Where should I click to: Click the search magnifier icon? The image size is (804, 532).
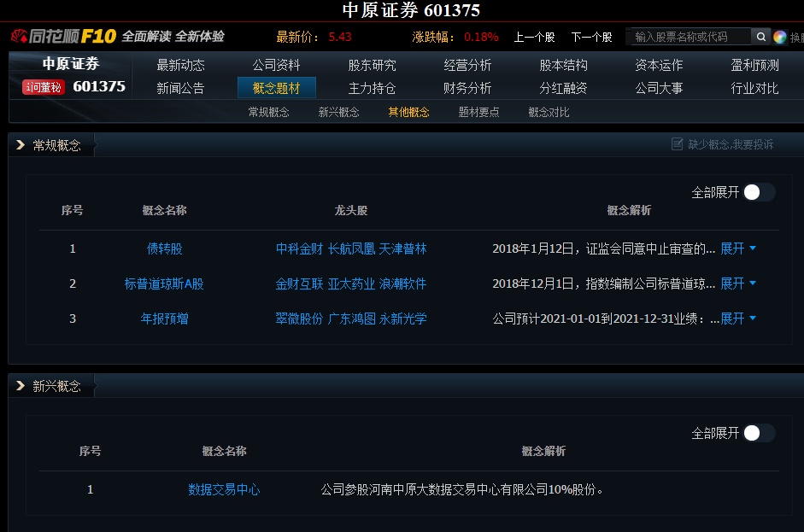coord(761,37)
